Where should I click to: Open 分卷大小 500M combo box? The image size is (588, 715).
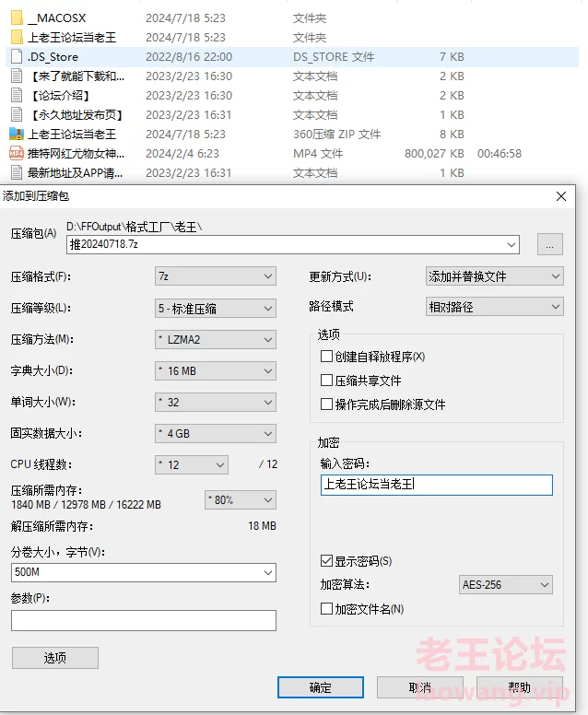pos(144,572)
